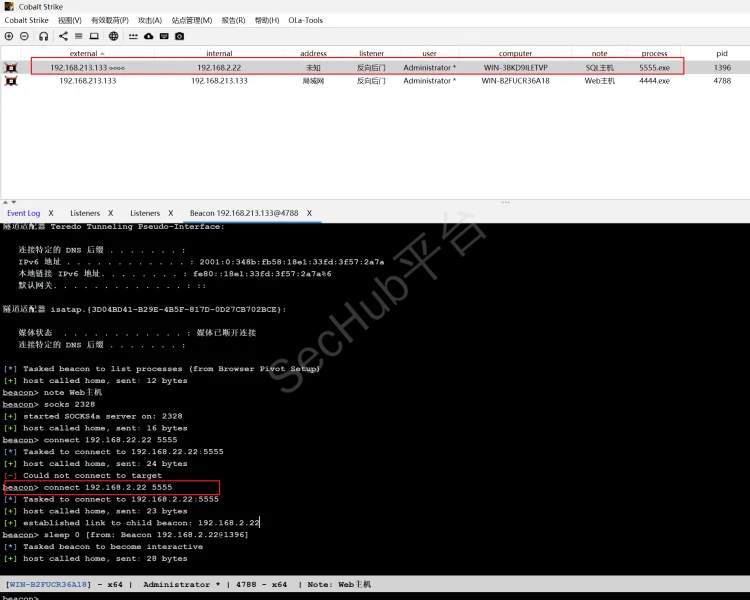Open the 有效载荷(P) menu
This screenshot has width=750, height=600.
click(x=110, y=20)
